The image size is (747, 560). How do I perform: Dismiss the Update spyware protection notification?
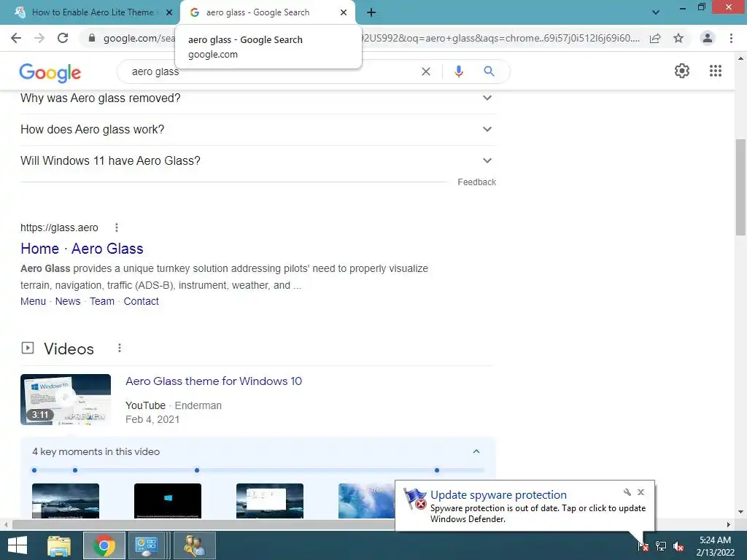click(640, 492)
